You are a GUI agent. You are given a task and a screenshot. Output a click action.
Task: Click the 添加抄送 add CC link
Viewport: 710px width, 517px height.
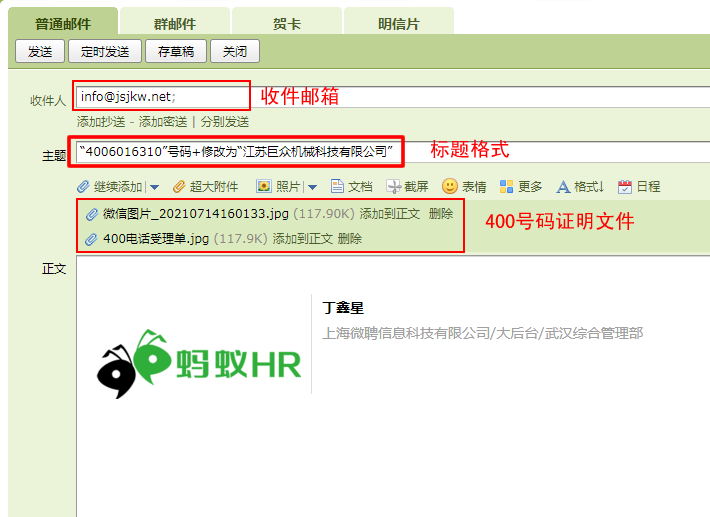click(x=101, y=122)
